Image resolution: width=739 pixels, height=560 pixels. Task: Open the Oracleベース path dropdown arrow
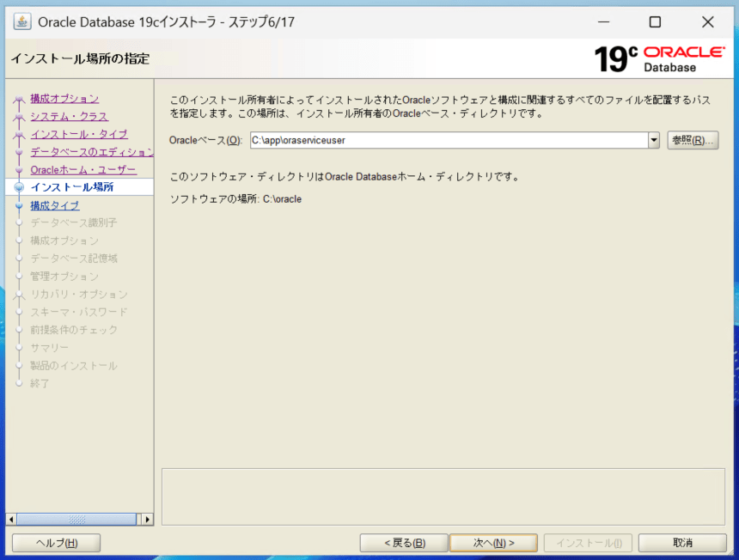653,140
